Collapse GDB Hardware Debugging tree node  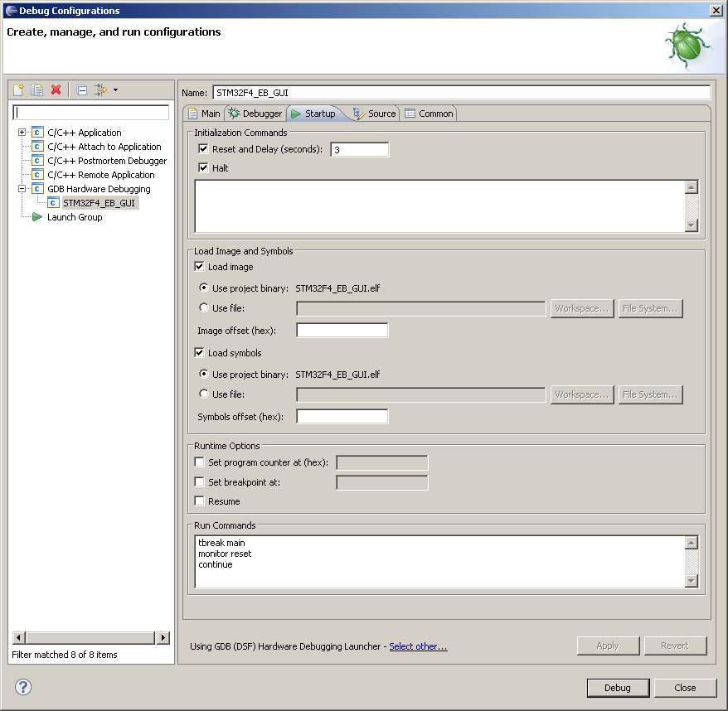click(22, 189)
